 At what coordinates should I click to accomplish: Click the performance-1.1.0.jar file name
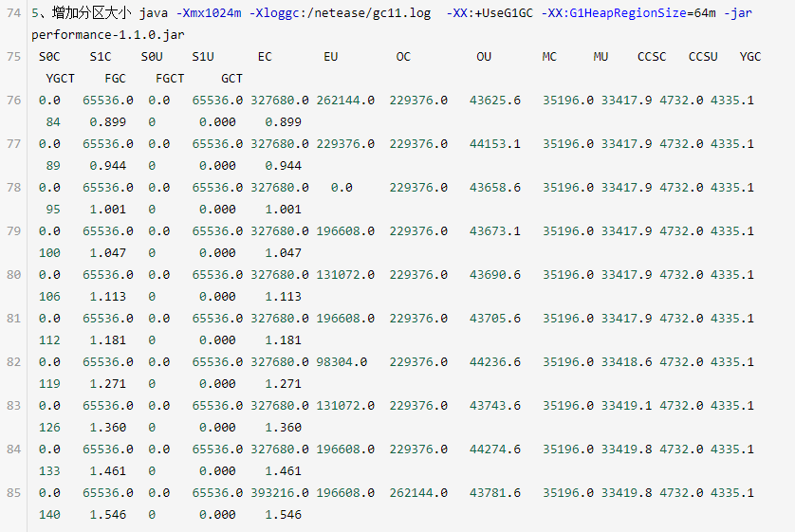[x=108, y=34]
